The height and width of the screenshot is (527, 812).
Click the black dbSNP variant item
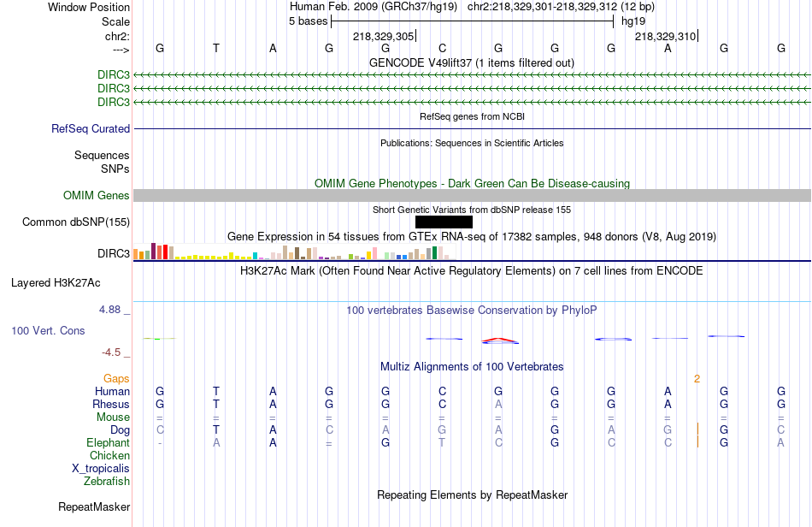[444, 222]
